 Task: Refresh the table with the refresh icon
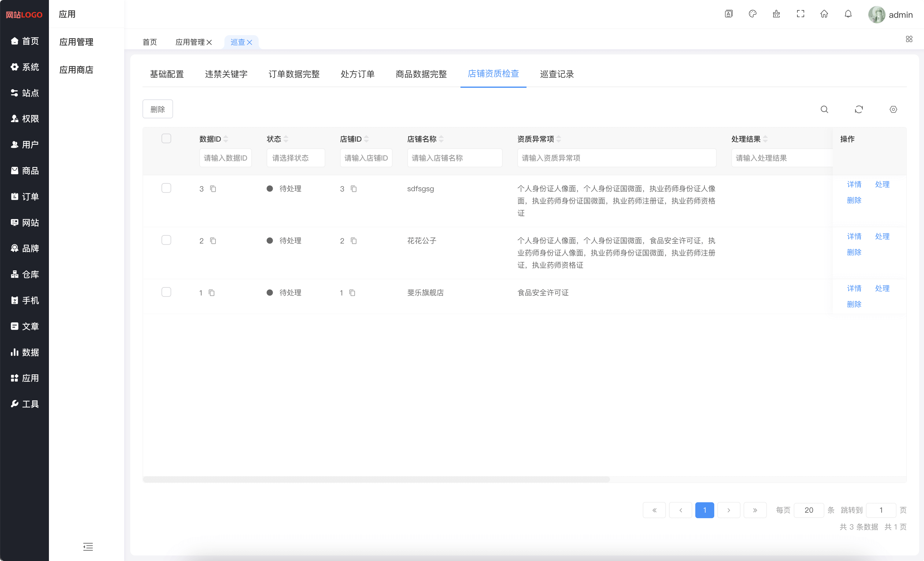(858, 109)
